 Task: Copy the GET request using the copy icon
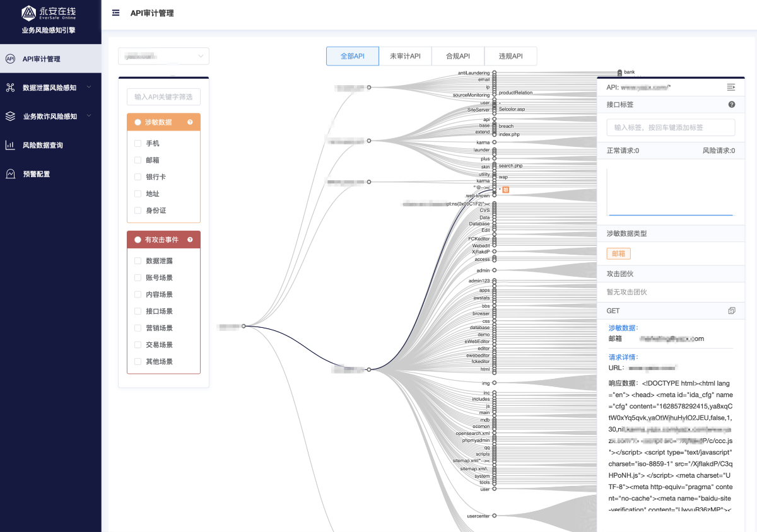(732, 311)
